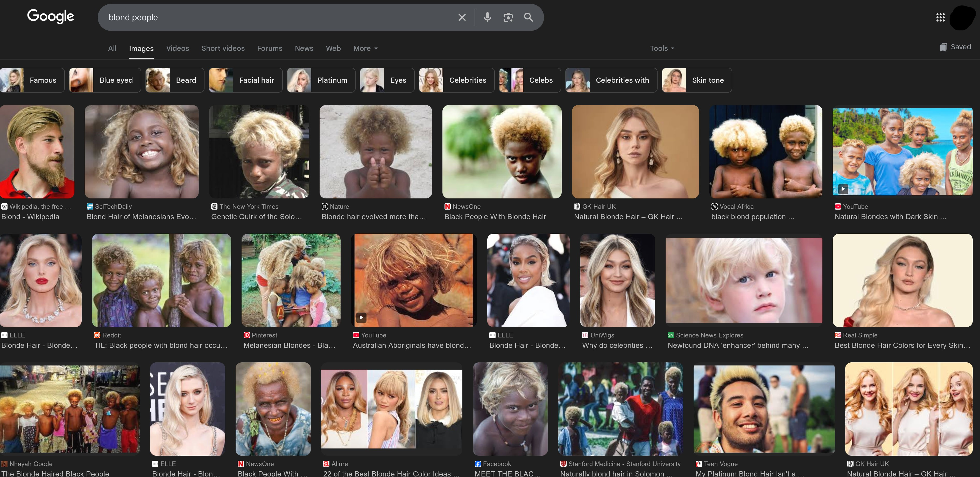Screen dimensions: 980x477
Task: Click the Wikipedia favicon source line
Action: pyautogui.click(x=36, y=206)
